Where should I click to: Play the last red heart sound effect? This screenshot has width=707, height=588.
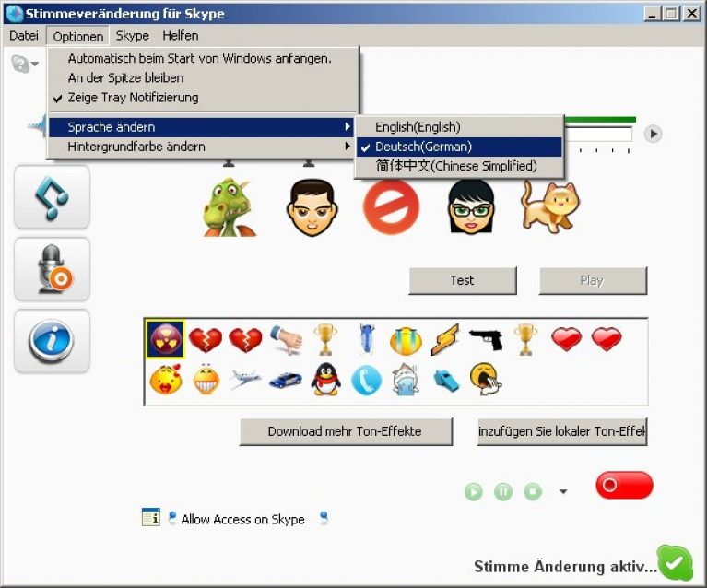click(x=607, y=339)
